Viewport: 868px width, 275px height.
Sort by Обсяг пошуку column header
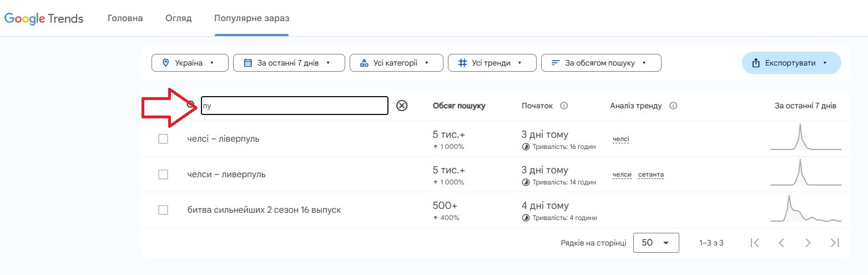pyautogui.click(x=459, y=106)
